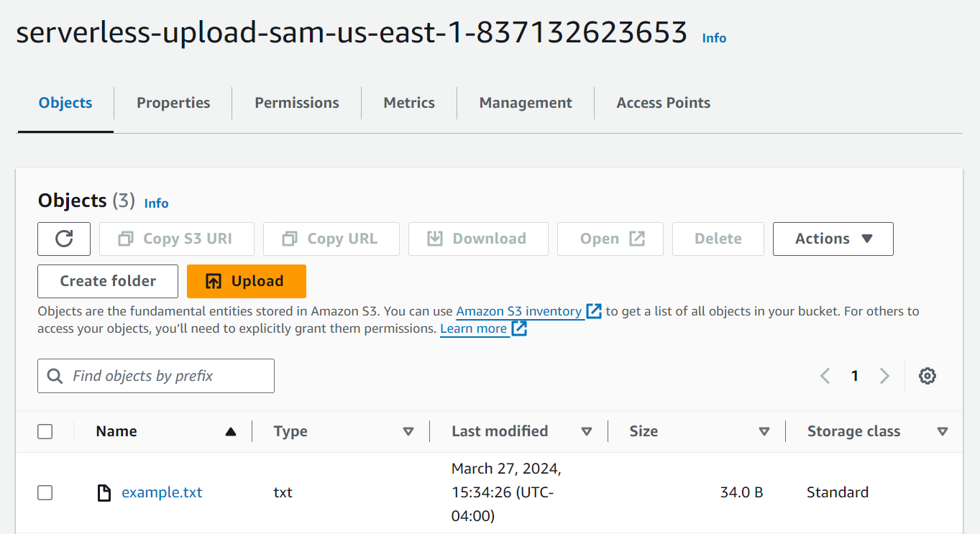
Task: Open Learn more external link icon
Action: pyautogui.click(x=519, y=328)
